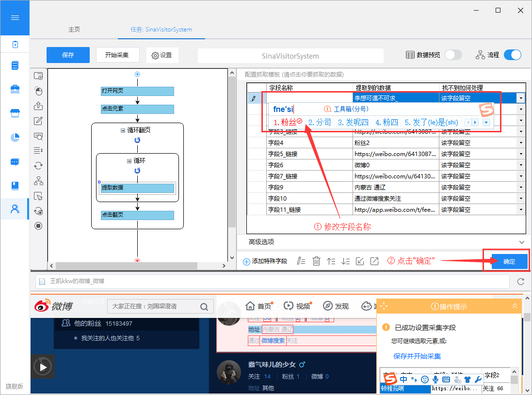Reload page with the refresh icon
The image size is (532, 395).
[x=521, y=282]
